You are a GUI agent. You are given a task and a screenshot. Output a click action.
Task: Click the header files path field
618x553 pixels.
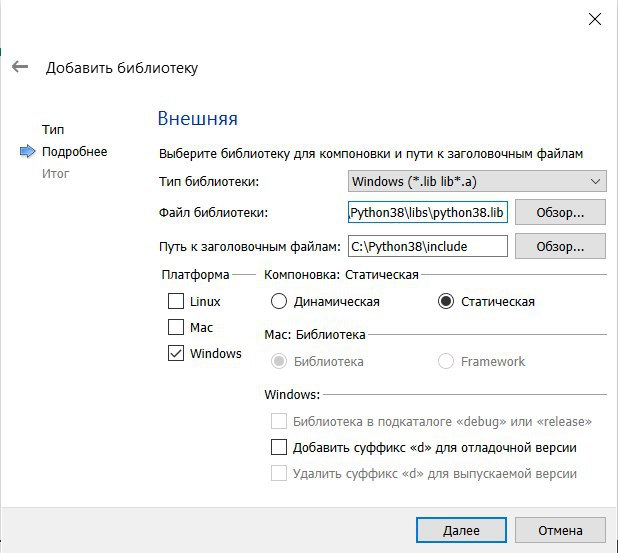tap(428, 246)
